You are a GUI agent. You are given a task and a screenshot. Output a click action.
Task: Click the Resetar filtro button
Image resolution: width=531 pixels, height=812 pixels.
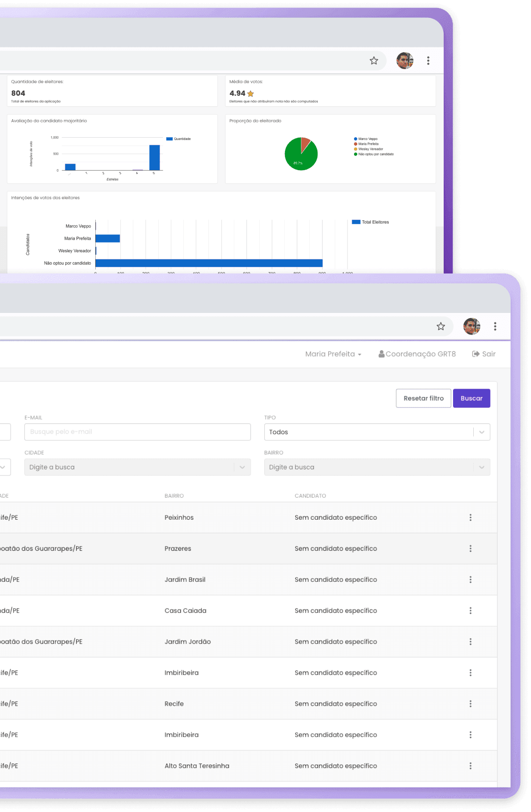[423, 398]
